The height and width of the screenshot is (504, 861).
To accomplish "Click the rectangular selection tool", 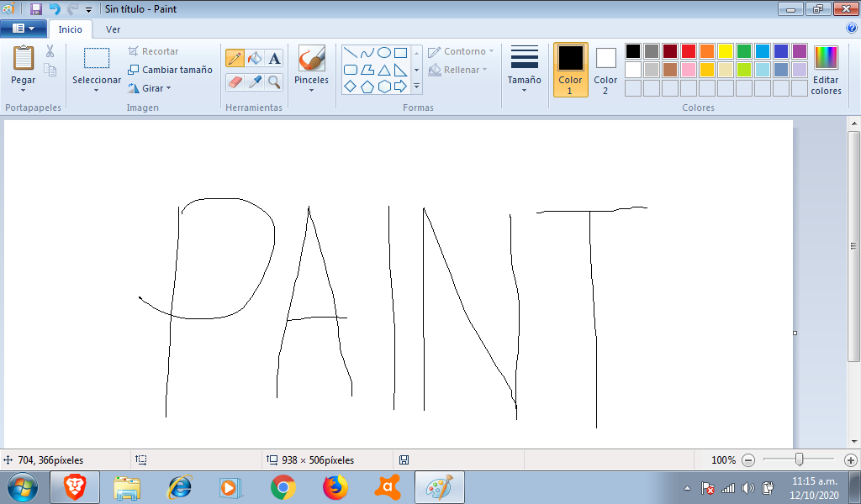I will pos(97,58).
